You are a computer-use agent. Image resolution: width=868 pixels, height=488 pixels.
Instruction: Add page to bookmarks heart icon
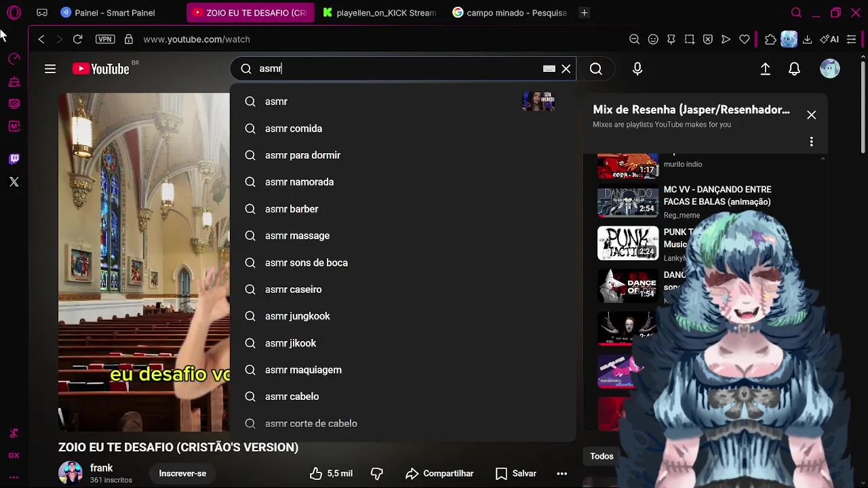(744, 39)
